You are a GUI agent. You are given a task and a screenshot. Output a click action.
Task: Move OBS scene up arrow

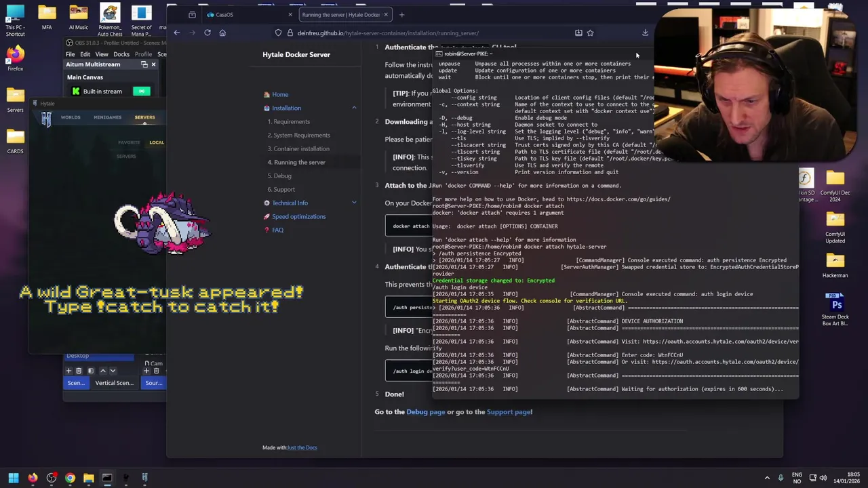103,371
